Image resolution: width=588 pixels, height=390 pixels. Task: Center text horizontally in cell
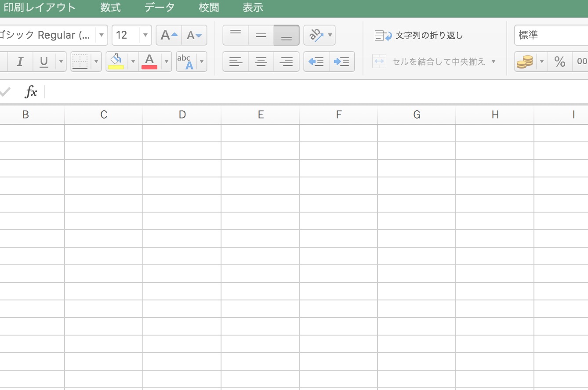[x=261, y=61]
